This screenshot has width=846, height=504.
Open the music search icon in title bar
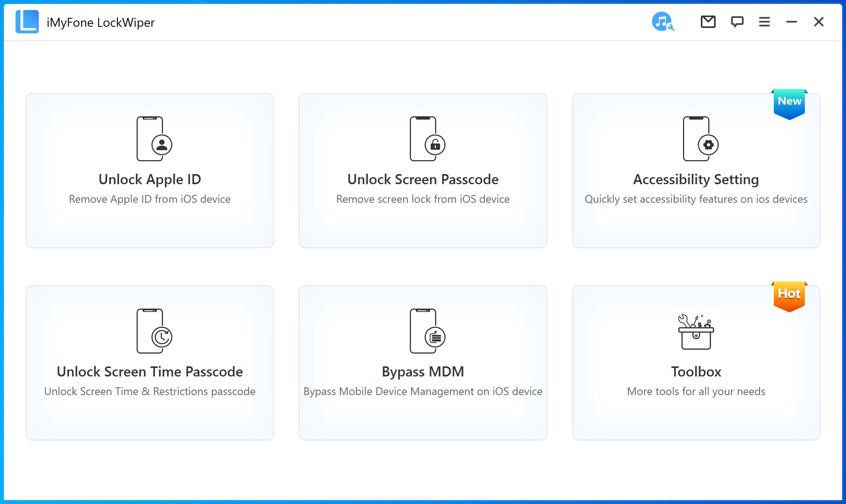(x=662, y=22)
